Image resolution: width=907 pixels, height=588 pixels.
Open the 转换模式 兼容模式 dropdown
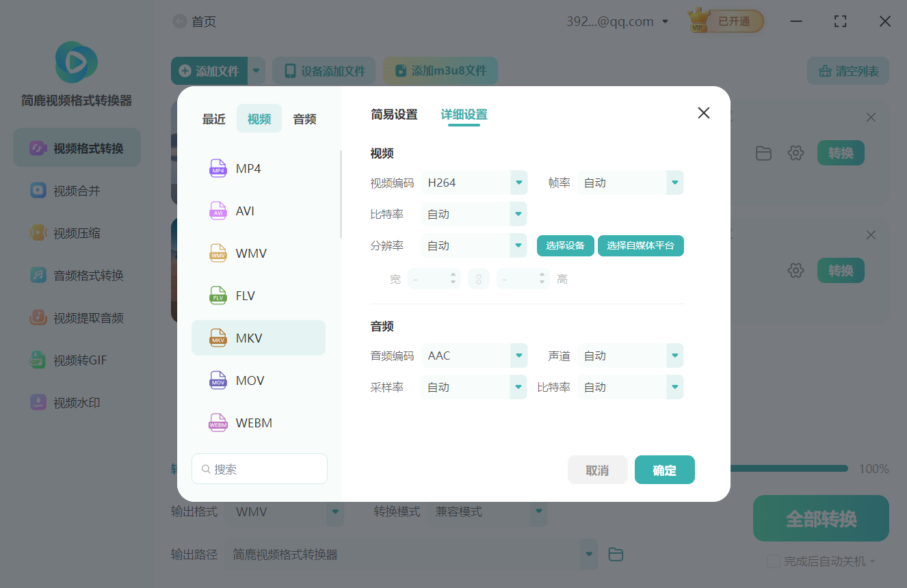pos(488,511)
